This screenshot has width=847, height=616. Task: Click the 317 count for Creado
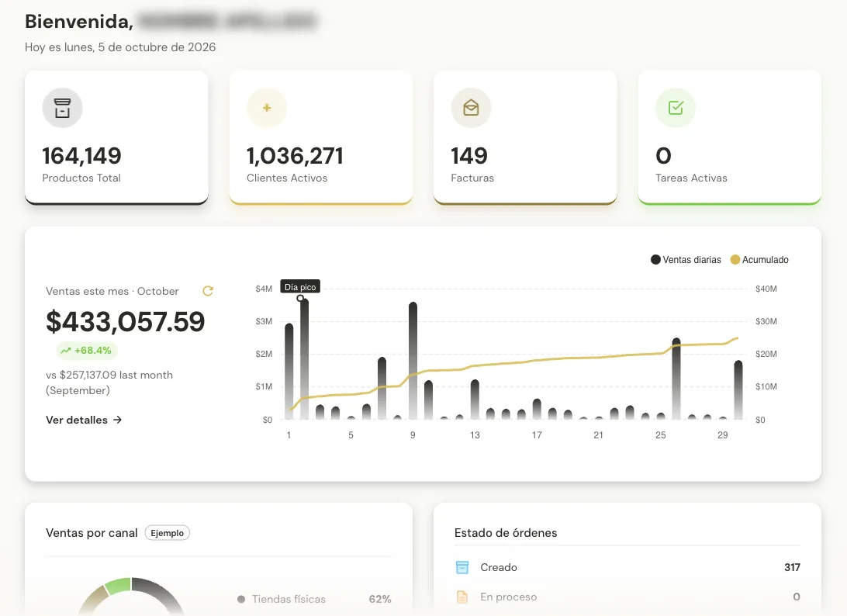[x=793, y=567]
